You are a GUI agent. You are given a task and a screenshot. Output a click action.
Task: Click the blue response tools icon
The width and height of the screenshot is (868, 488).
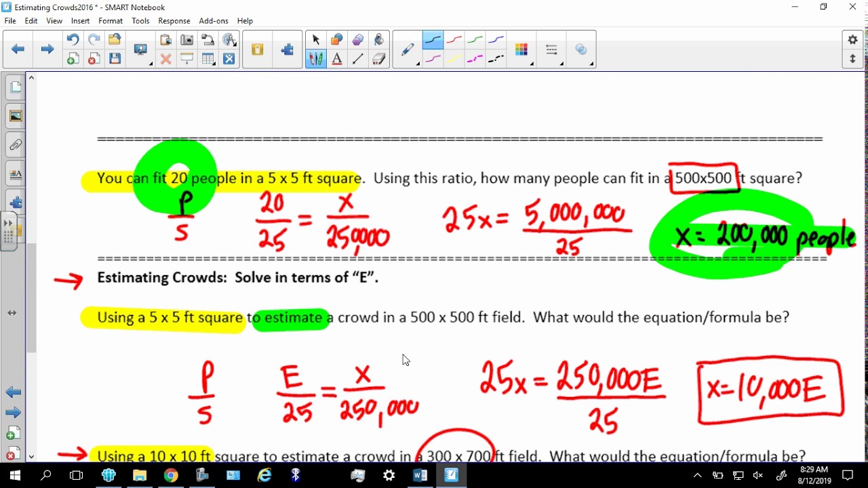click(x=229, y=59)
